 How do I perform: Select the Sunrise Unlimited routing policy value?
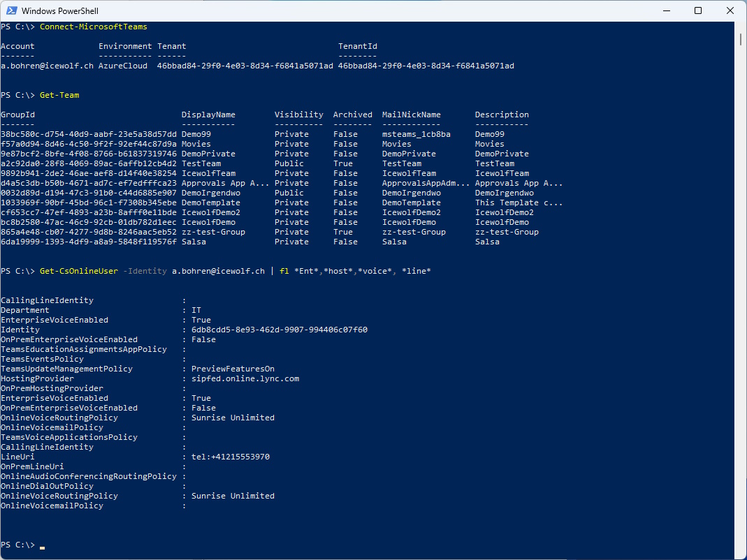pyautogui.click(x=224, y=417)
